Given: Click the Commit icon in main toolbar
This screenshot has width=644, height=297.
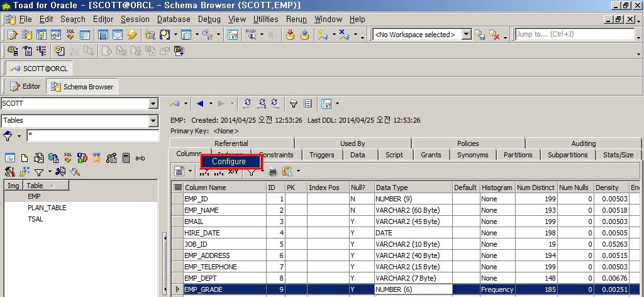Looking at the screenshot, I should [x=290, y=35].
